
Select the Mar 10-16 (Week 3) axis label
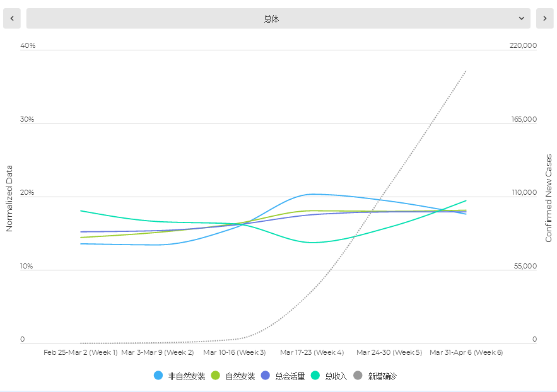click(235, 352)
